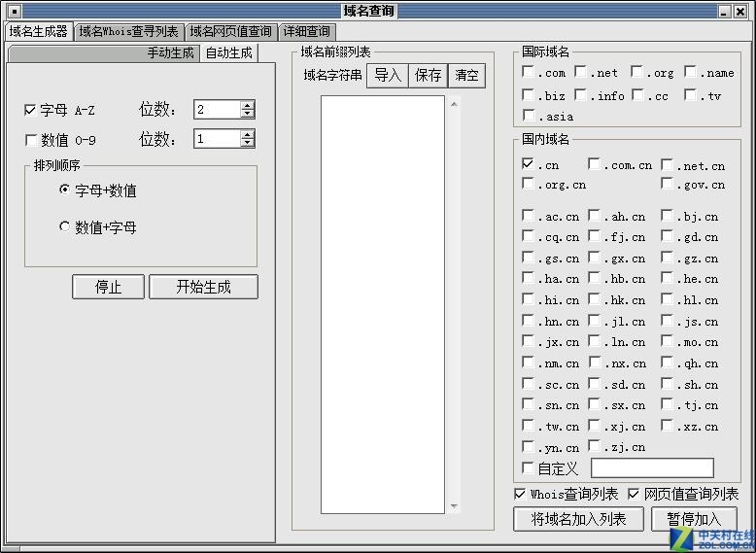Check the .hk.cn checkbox

click(x=594, y=299)
